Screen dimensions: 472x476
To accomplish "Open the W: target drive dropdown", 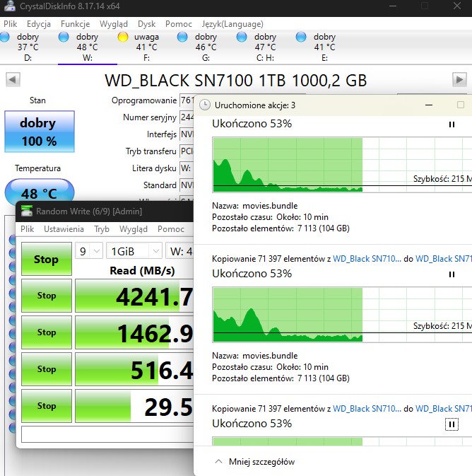I will [x=179, y=251].
